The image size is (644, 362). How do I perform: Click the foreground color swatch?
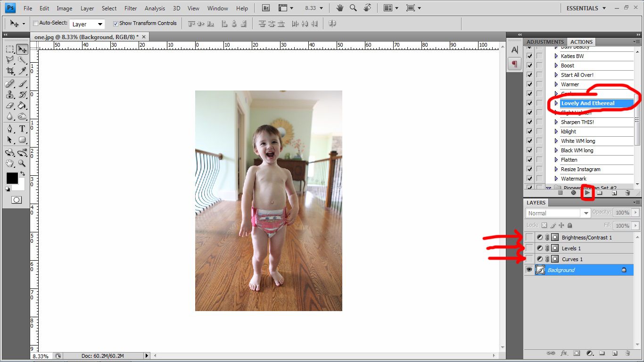(x=11, y=178)
